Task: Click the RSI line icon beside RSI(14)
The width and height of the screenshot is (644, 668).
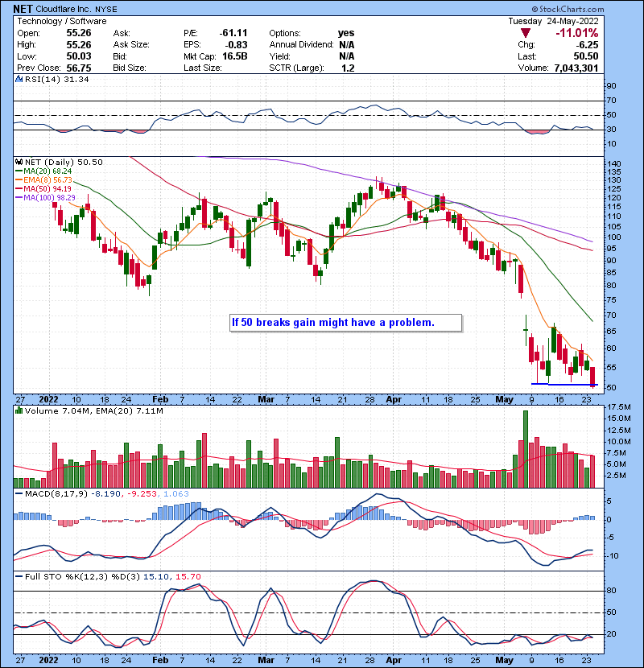Action: pyautogui.click(x=19, y=79)
